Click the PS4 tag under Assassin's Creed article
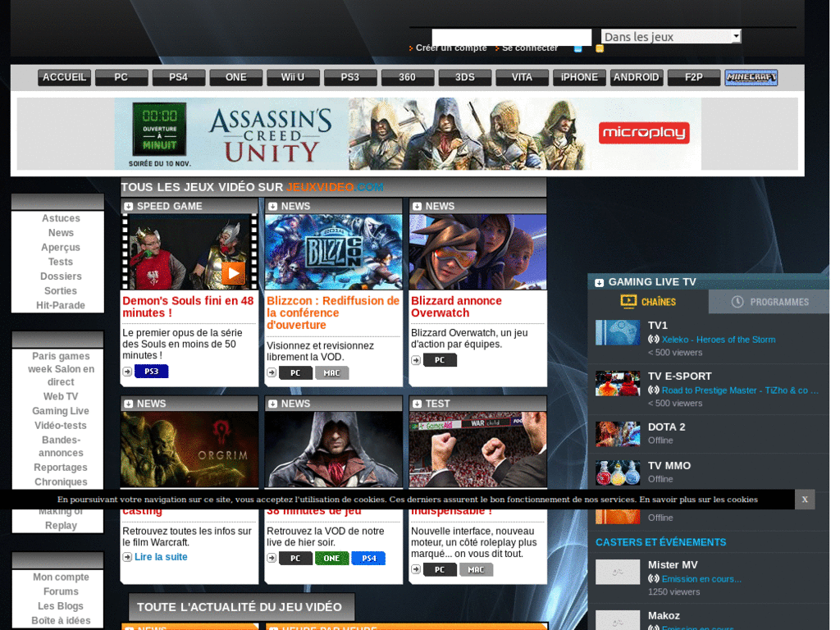Viewport: 840px width, 630px height. [x=369, y=558]
